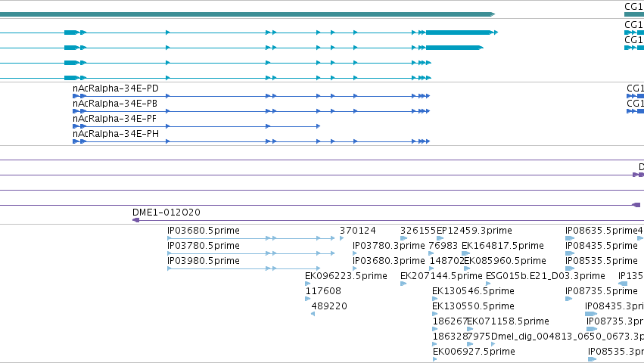The width and height of the screenshot is (644, 363).
Task: Click the arrow marker under IP08735.3prime
Action: pos(592,329)
